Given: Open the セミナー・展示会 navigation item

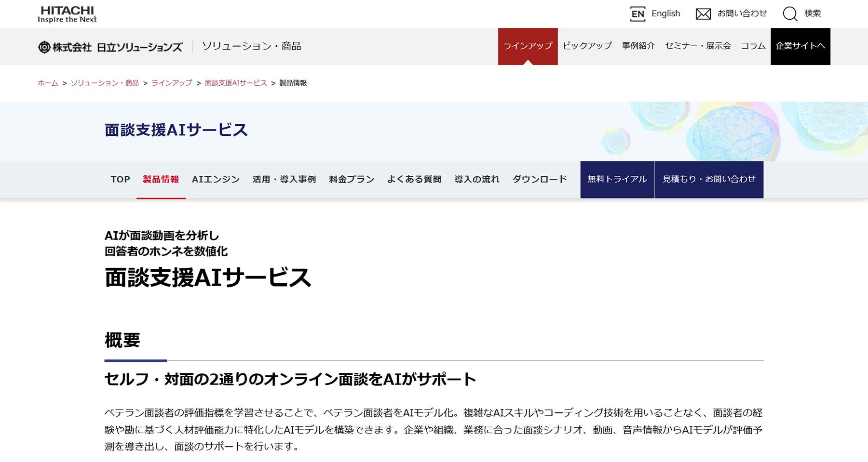Looking at the screenshot, I should click(x=698, y=46).
